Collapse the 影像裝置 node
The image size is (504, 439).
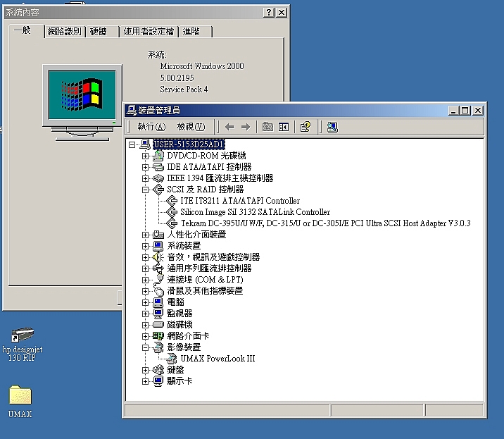(x=145, y=347)
